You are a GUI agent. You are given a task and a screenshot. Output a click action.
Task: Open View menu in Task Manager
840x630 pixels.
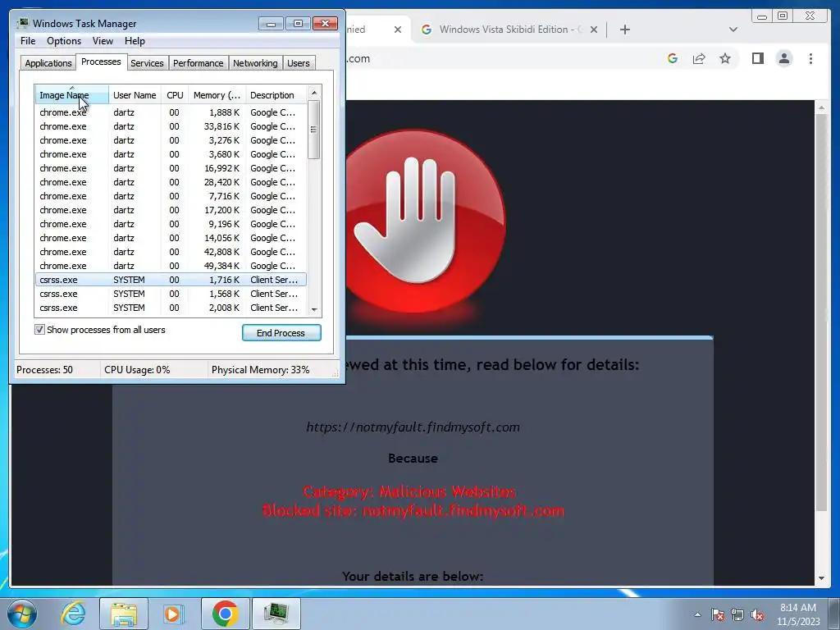103,41
